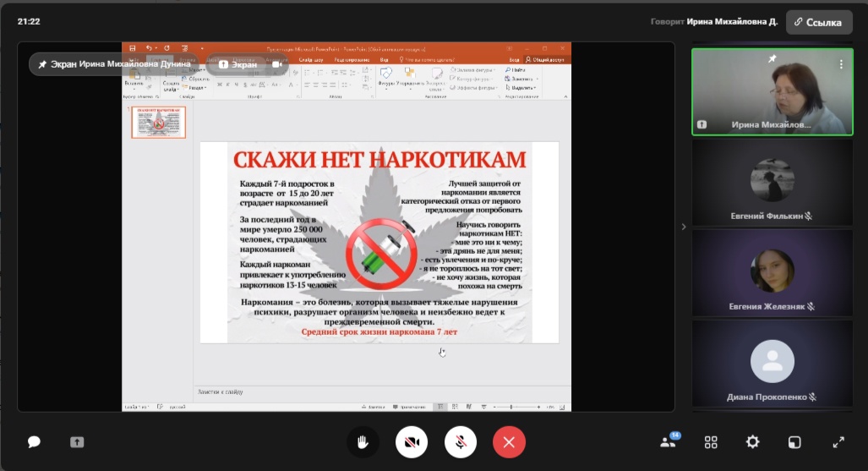
Task: Start slideshow from beginning icon in quick access
Action: pos(184,49)
